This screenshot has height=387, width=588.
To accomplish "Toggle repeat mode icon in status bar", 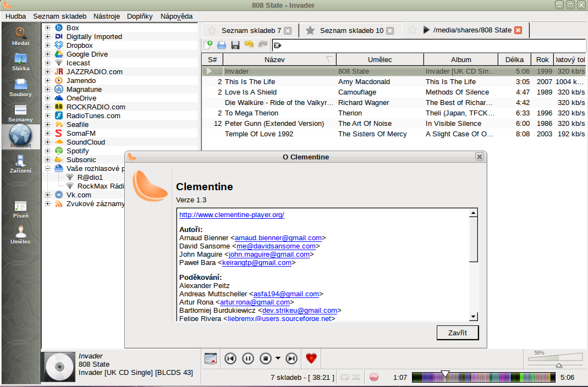I will click(x=345, y=377).
